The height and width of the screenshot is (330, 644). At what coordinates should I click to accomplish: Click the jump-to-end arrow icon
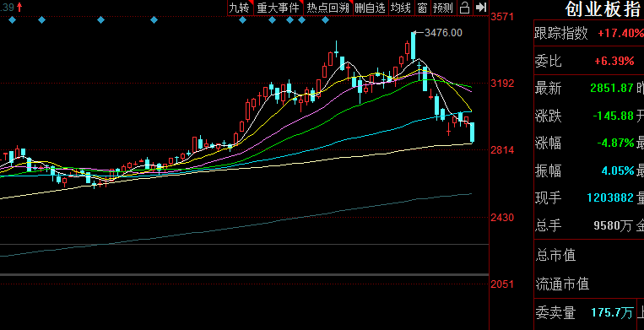click(x=480, y=8)
